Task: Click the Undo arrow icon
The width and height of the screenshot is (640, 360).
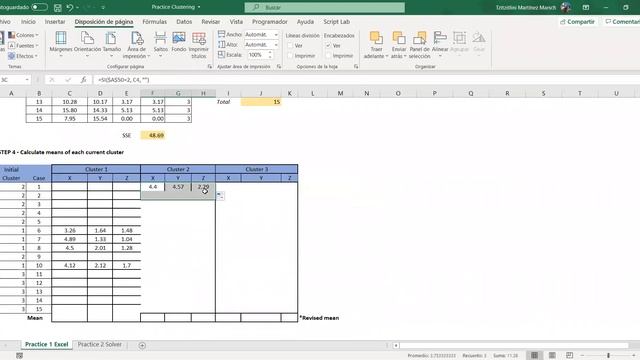Action: pos(70,7)
